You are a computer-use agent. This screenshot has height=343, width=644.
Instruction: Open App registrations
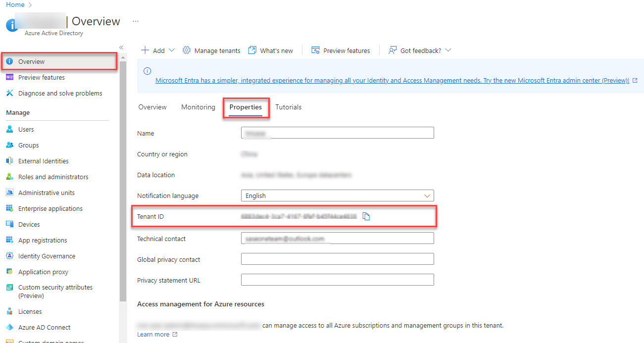[x=45, y=240]
